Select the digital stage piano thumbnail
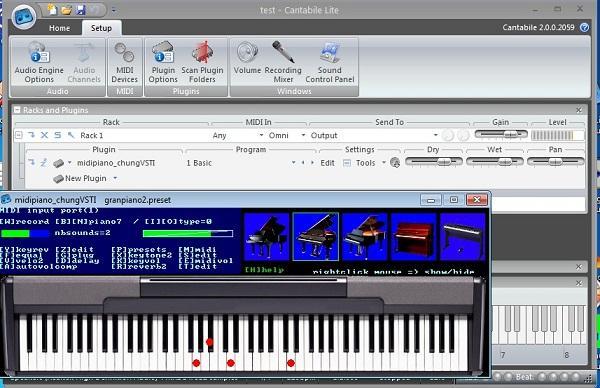 463,237
